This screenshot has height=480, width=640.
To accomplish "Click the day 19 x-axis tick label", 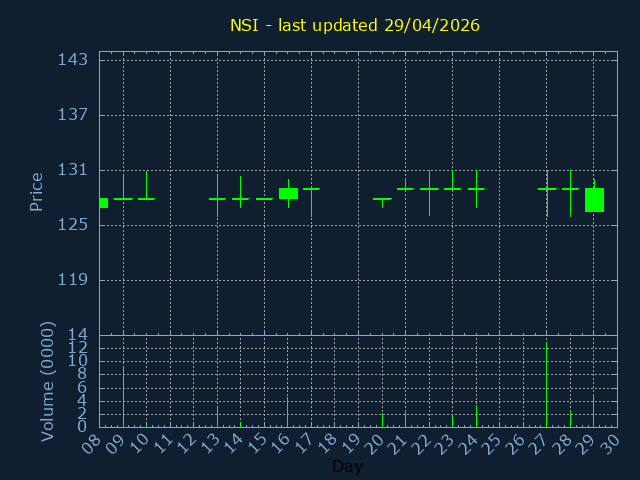I will coord(352,443).
